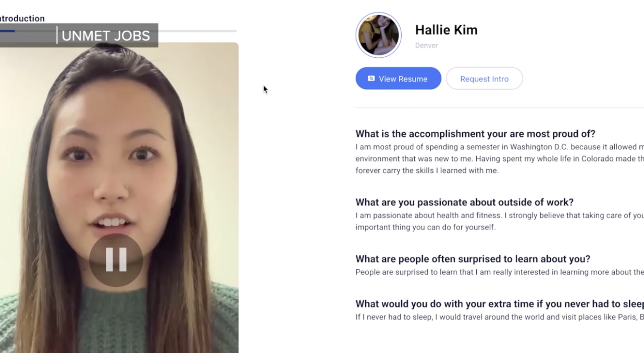This screenshot has height=353, width=644.
Task: Click the passionate outside of work question
Action: click(464, 202)
